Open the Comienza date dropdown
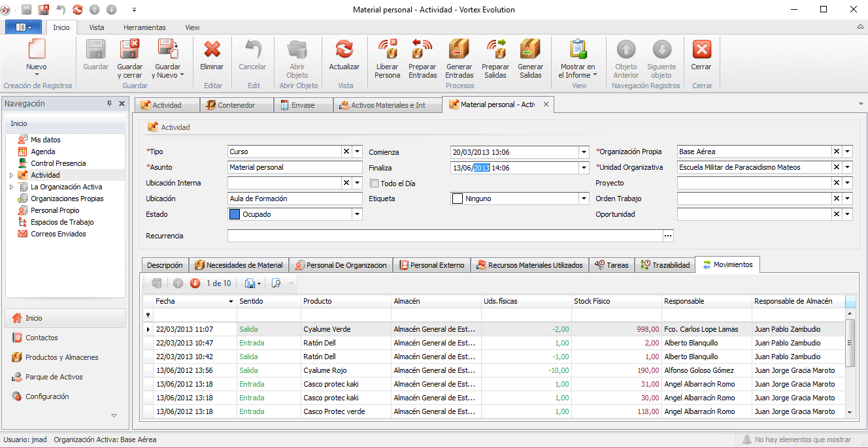Viewport: 868px width, 448px height. pos(584,152)
